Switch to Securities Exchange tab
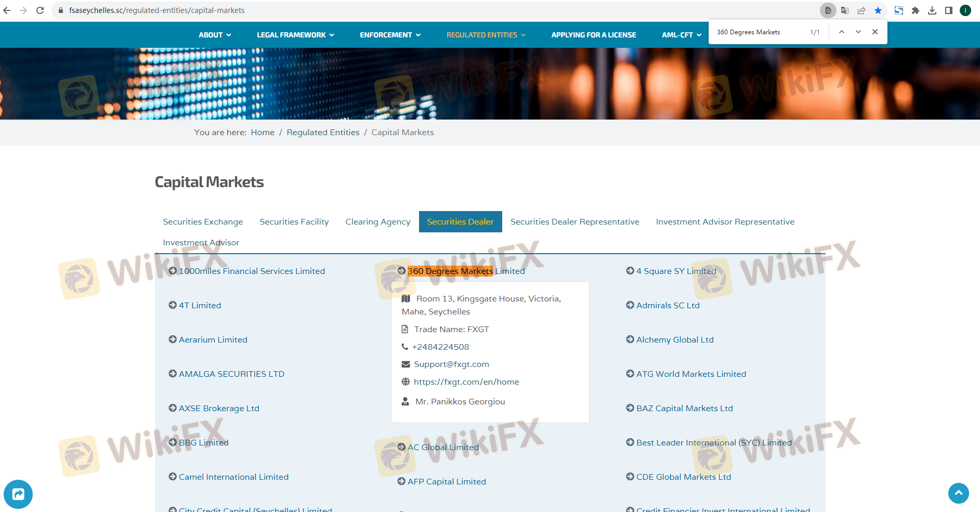 tap(203, 222)
